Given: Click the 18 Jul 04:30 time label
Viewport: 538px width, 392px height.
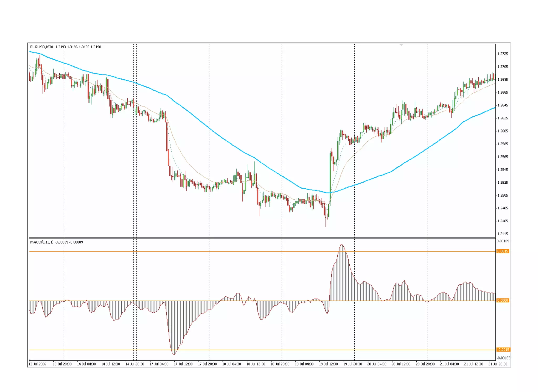Looking at the screenshot, I should pyautogui.click(x=231, y=364).
